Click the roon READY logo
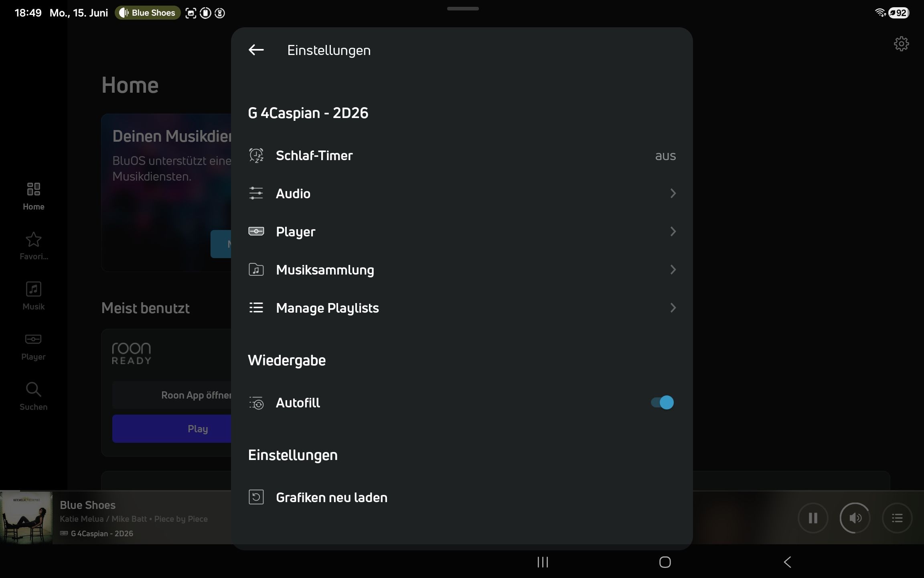Image resolution: width=924 pixels, height=578 pixels. 132,353
